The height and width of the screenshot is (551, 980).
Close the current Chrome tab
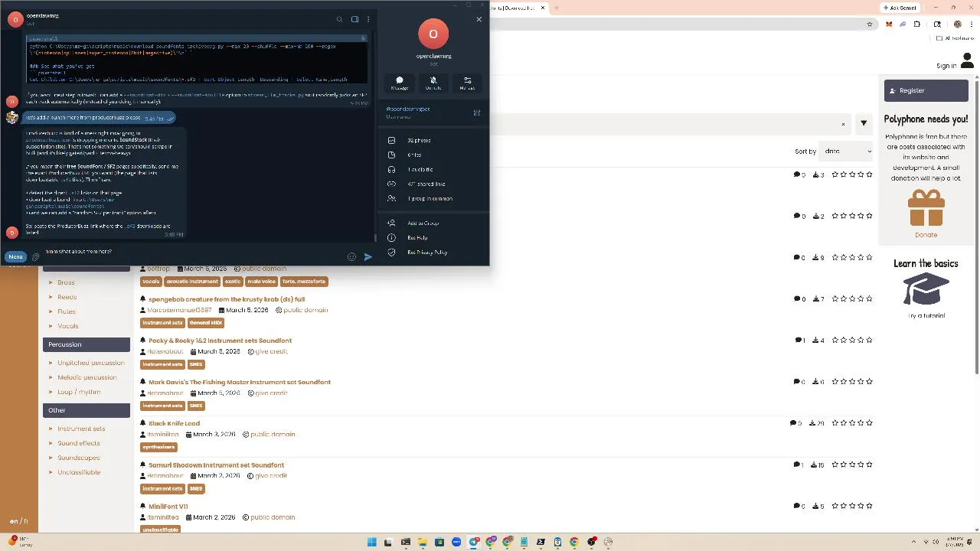[543, 8]
